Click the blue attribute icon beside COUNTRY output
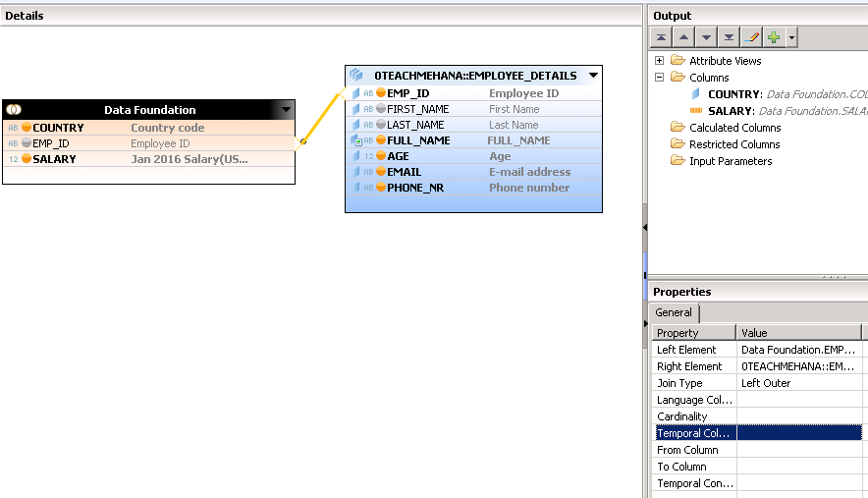This screenshot has height=498, width=868. pos(696,93)
